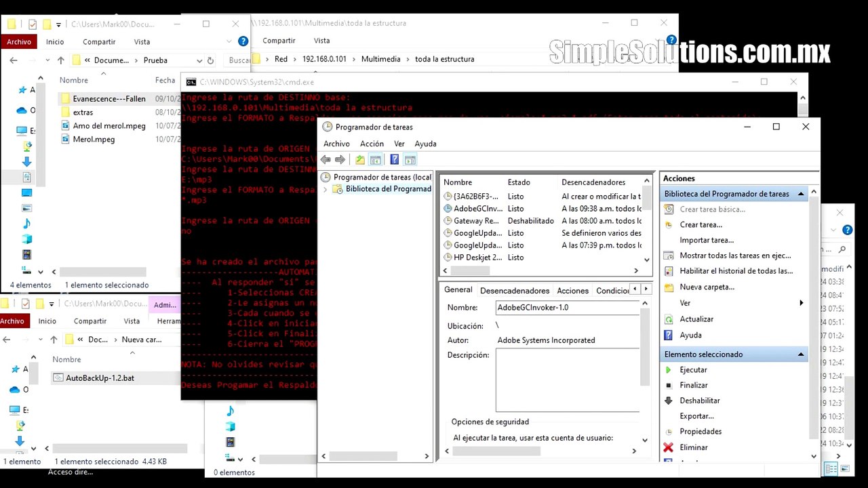Click Crear tarea... in the Acciones panel

click(701, 225)
